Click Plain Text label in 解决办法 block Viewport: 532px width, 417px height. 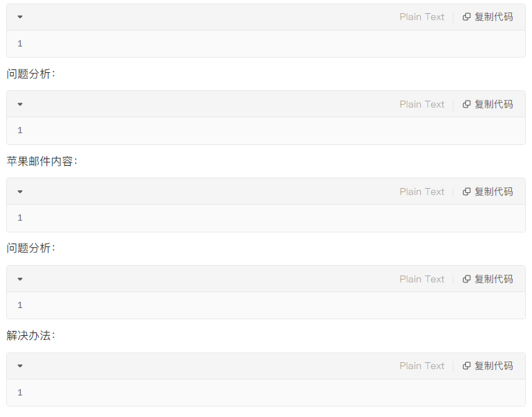tap(422, 366)
